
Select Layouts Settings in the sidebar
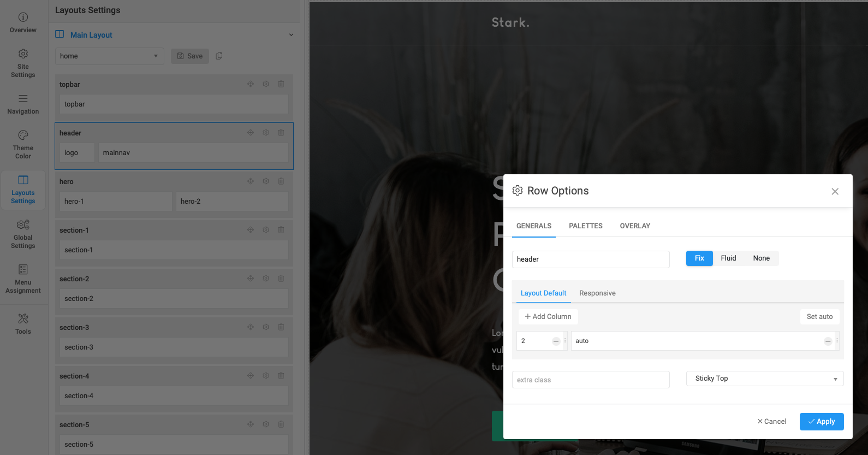click(23, 190)
